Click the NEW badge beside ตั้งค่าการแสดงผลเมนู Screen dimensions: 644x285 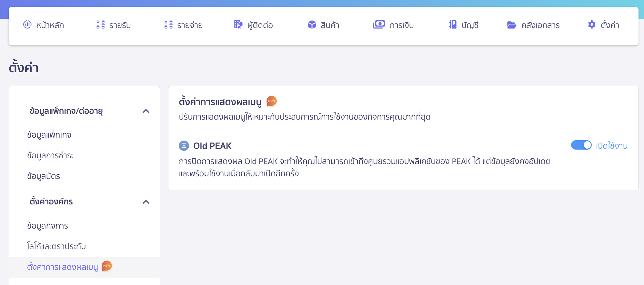coord(106,266)
